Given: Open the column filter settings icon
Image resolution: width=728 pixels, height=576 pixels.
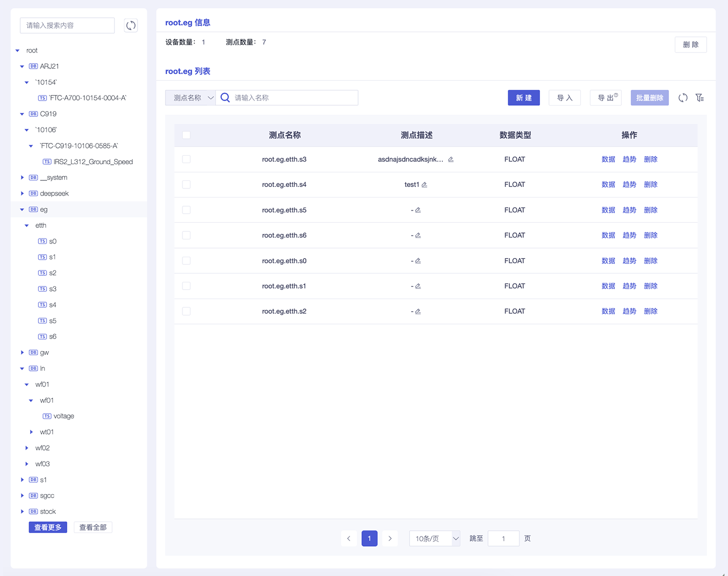Looking at the screenshot, I should point(700,98).
